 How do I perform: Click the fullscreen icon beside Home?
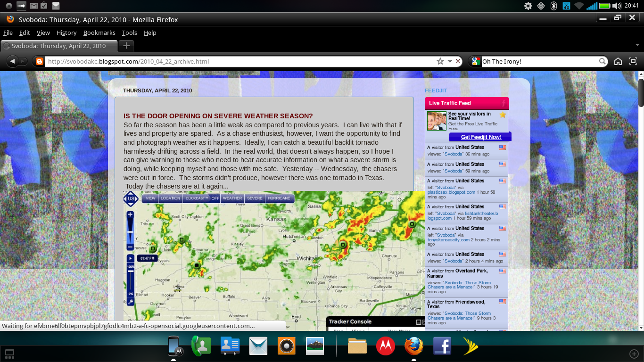tap(633, 61)
